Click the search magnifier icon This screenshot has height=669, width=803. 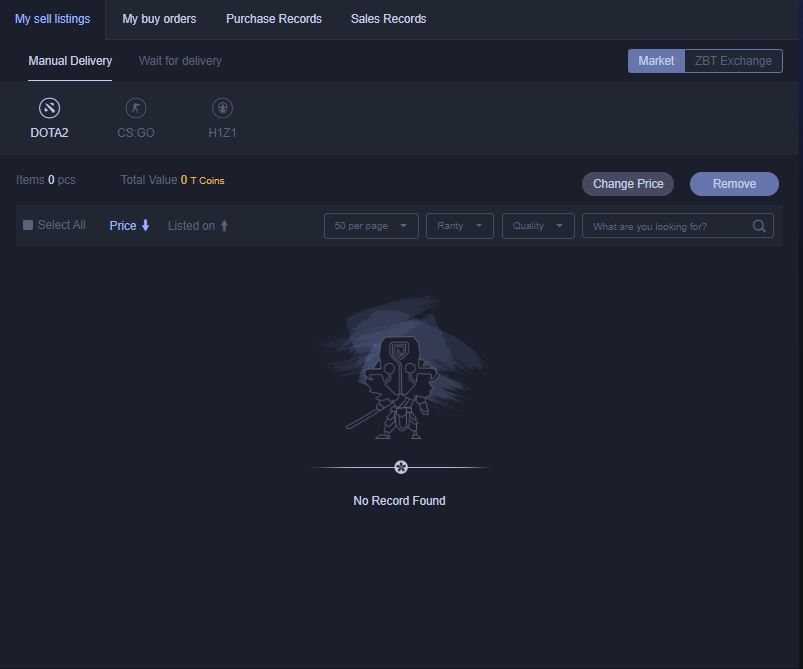tap(759, 226)
